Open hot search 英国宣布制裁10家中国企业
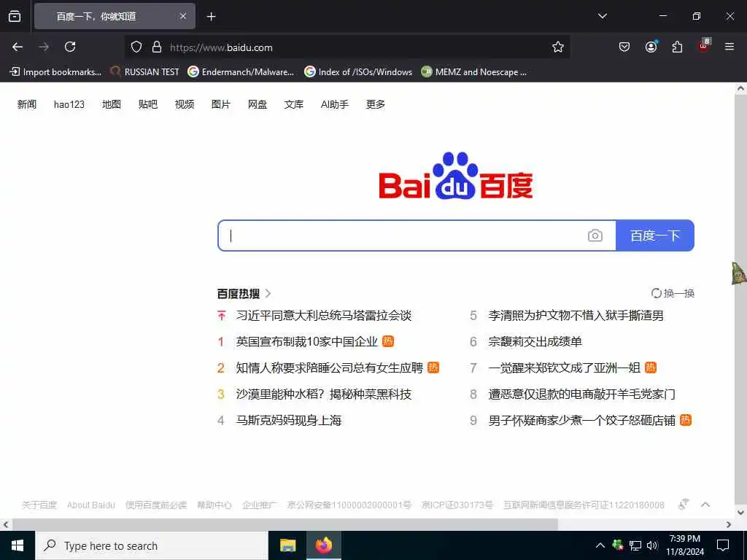Screen dimensions: 747x560 (307, 341)
